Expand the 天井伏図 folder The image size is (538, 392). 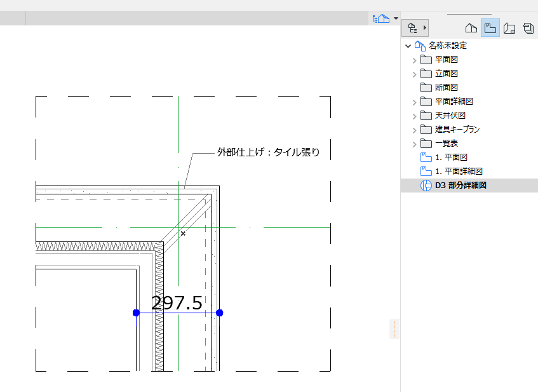tap(415, 116)
